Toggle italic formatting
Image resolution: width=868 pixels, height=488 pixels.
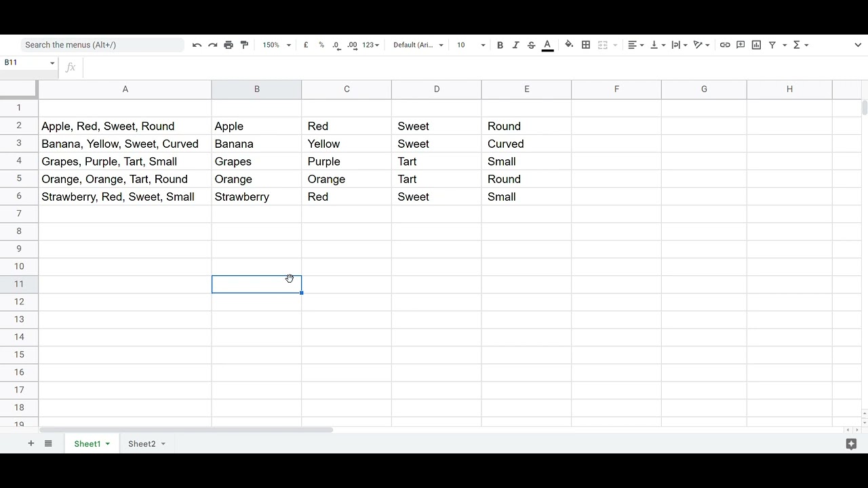(x=515, y=45)
